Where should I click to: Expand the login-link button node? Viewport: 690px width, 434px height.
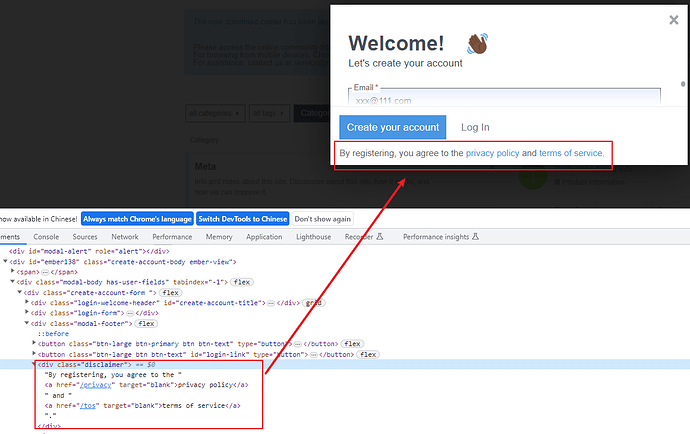tap(34, 354)
